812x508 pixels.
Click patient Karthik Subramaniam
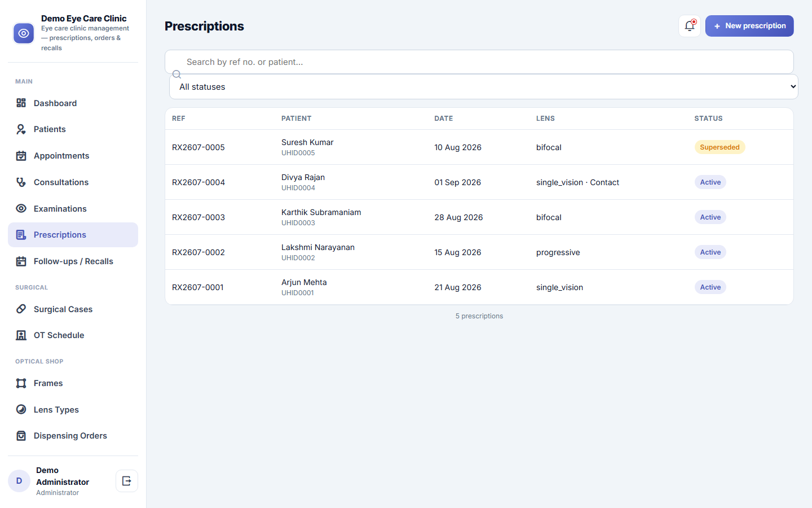click(x=321, y=212)
